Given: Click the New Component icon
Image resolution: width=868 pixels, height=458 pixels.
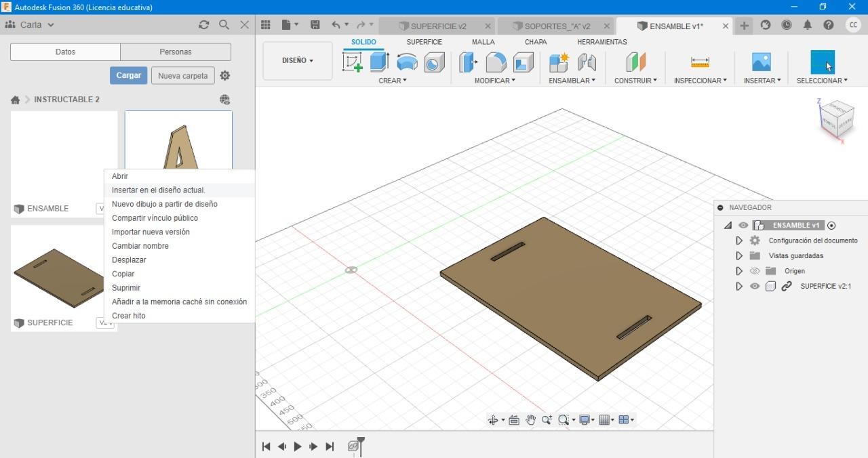Looking at the screenshot, I should pos(559,62).
